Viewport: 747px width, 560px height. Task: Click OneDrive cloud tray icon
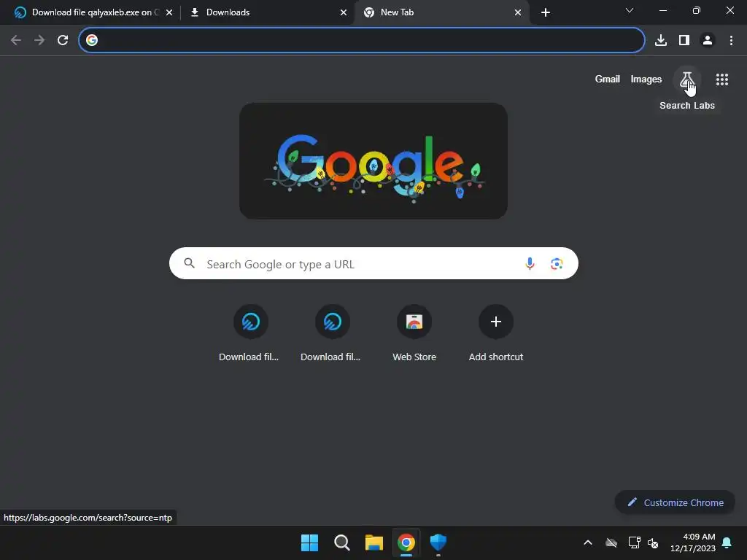(611, 542)
